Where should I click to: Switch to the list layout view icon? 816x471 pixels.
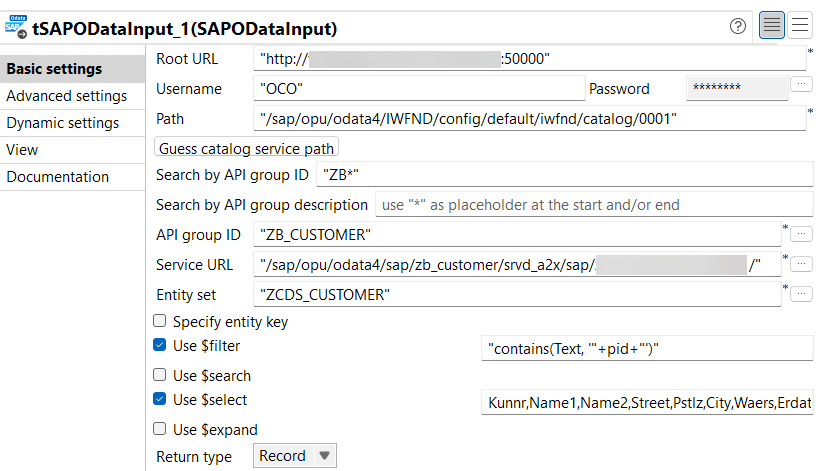pyautogui.click(x=800, y=26)
